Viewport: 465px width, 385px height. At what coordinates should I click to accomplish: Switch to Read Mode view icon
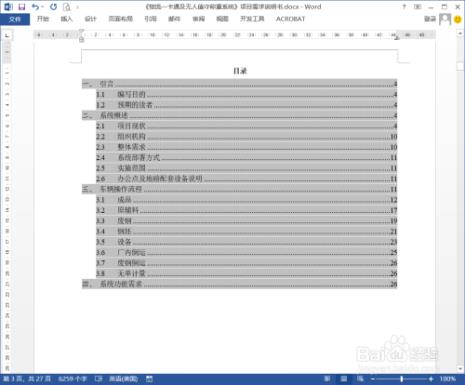click(x=327, y=379)
